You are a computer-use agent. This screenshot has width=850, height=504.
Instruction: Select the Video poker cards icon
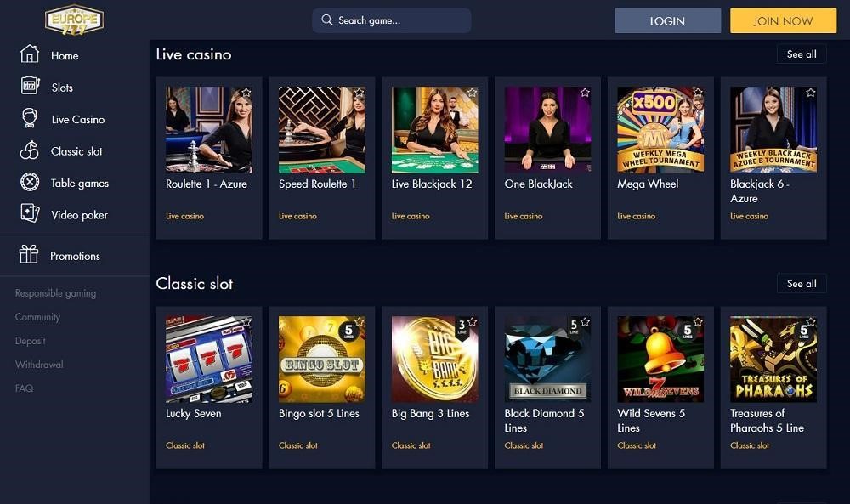pos(29,213)
